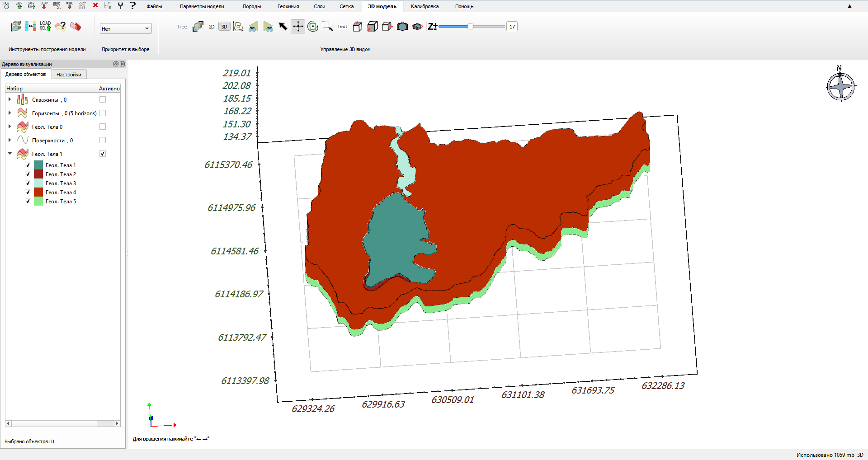The height and width of the screenshot is (460, 868).
Task: Click the camera snapshot icon
Action: tap(402, 27)
